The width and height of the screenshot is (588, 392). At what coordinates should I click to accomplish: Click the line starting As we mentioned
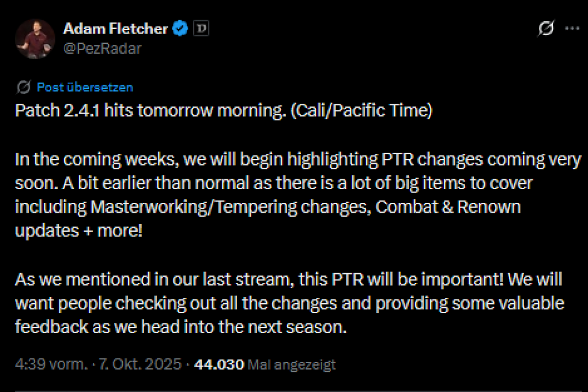click(x=288, y=280)
